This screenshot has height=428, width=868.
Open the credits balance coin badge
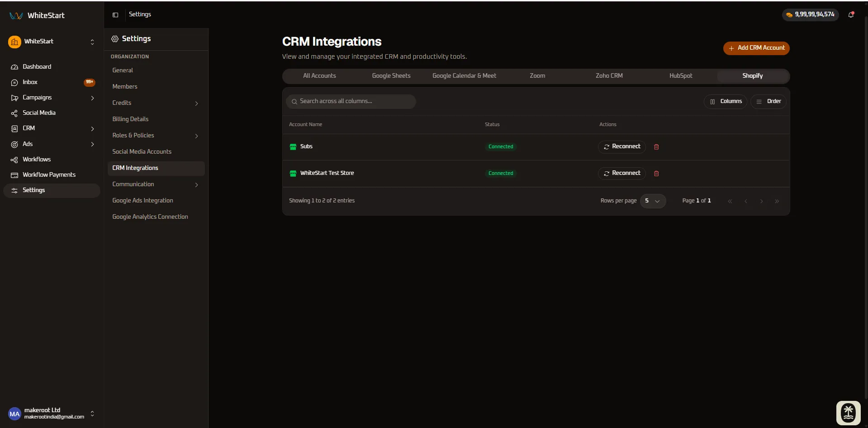810,14
